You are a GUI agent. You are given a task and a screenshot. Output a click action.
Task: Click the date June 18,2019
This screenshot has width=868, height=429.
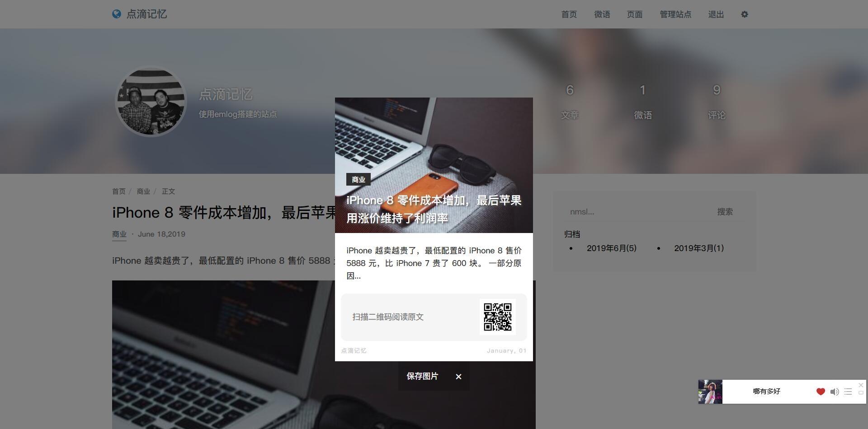pos(161,234)
